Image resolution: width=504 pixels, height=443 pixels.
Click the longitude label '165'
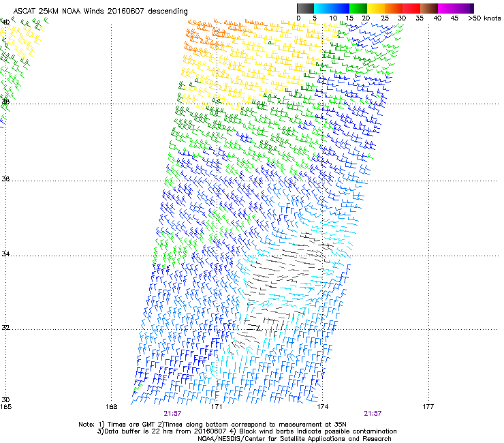[5, 407]
